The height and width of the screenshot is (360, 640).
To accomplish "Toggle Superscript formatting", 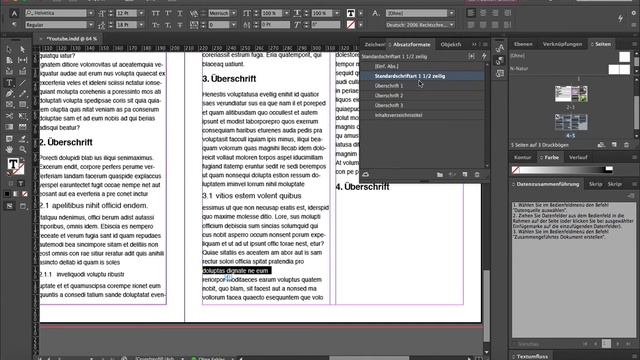I will click(168, 13).
